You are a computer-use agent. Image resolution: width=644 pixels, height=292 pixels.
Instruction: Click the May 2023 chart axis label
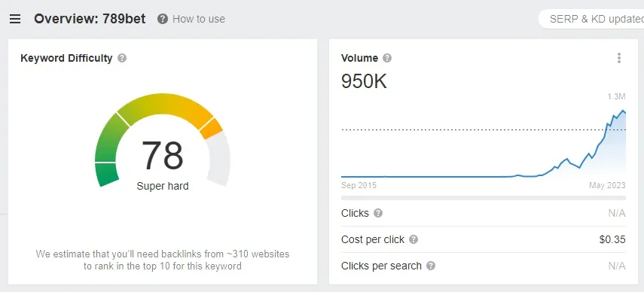coord(607,185)
